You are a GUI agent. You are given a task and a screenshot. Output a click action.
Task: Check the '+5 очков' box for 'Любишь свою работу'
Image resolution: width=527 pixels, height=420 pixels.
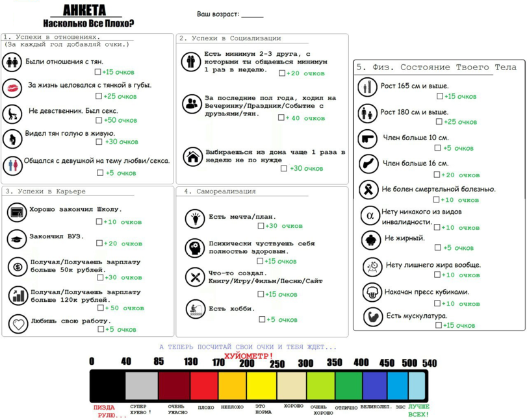[x=101, y=329]
